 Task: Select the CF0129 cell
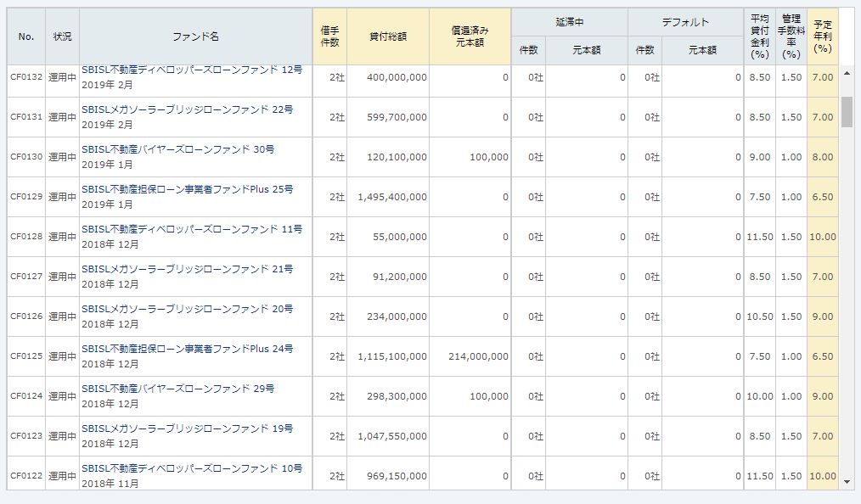click(x=26, y=197)
